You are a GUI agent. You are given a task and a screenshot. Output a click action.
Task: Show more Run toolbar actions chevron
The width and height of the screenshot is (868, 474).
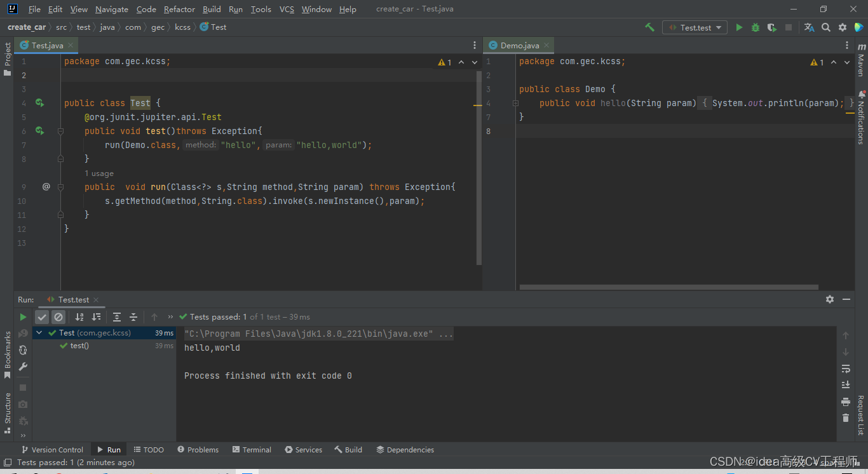tap(170, 317)
